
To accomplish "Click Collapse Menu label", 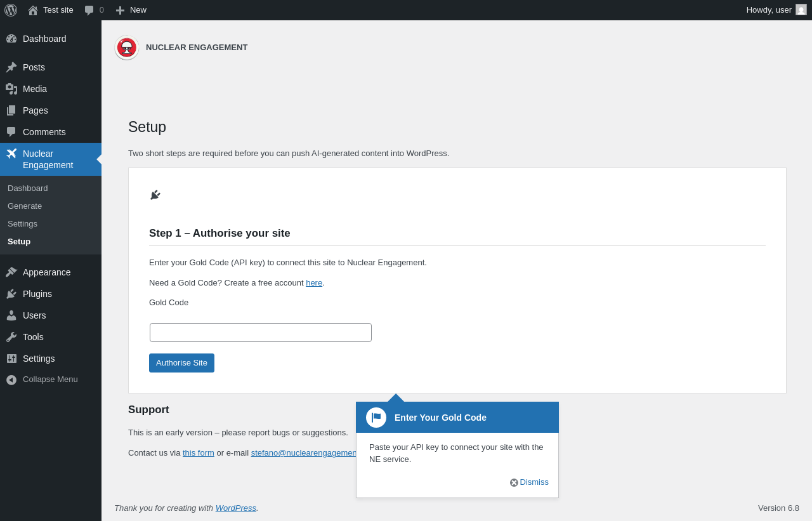I will [50, 379].
